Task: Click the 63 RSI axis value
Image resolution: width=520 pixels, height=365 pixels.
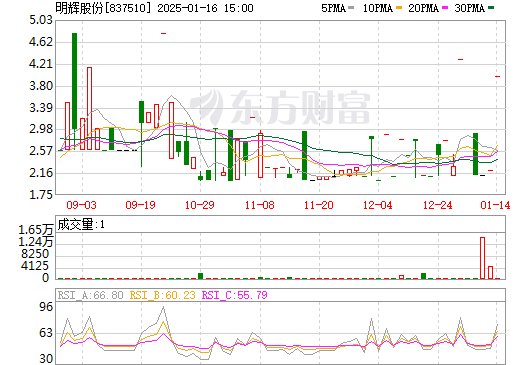Action: (x=46, y=333)
